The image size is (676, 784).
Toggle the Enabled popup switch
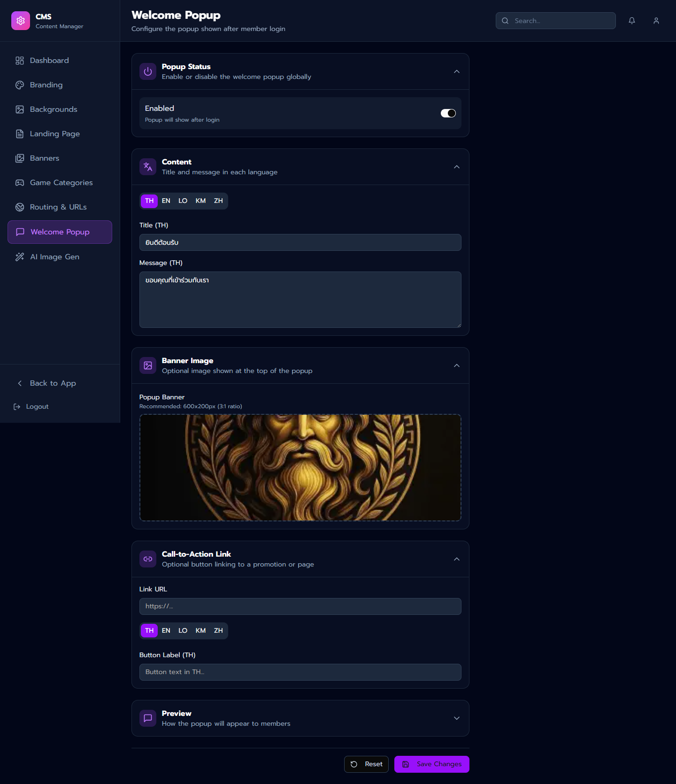pos(448,113)
